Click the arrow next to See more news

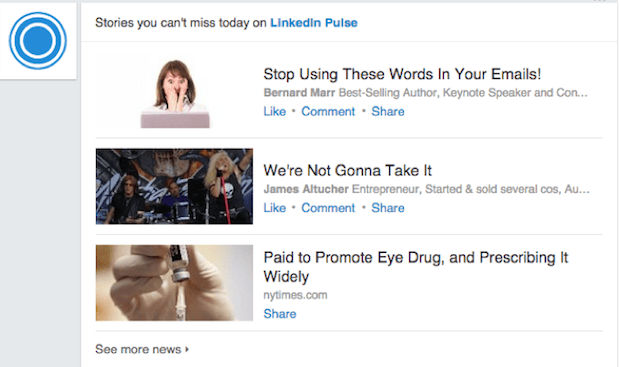point(187,349)
